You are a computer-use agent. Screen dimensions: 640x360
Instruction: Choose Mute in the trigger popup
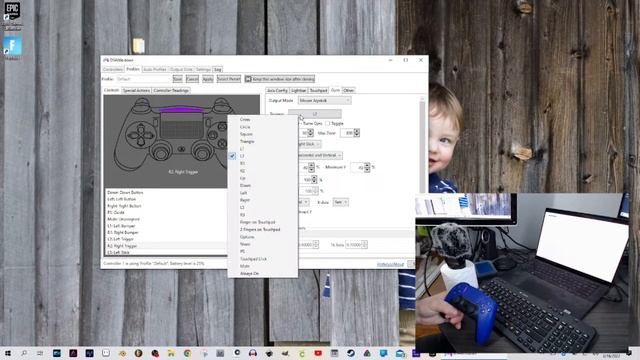click(x=262, y=266)
